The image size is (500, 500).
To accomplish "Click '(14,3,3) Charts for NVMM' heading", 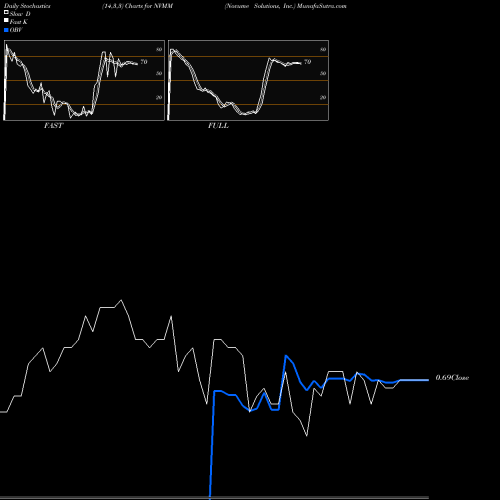I will 138,6.
